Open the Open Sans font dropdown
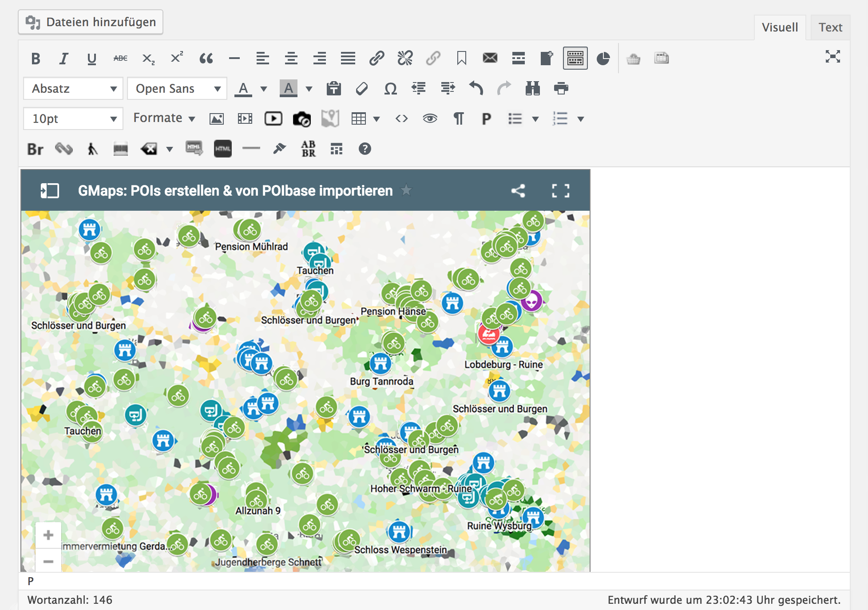Viewport: 868px width, 610px height. (x=177, y=89)
